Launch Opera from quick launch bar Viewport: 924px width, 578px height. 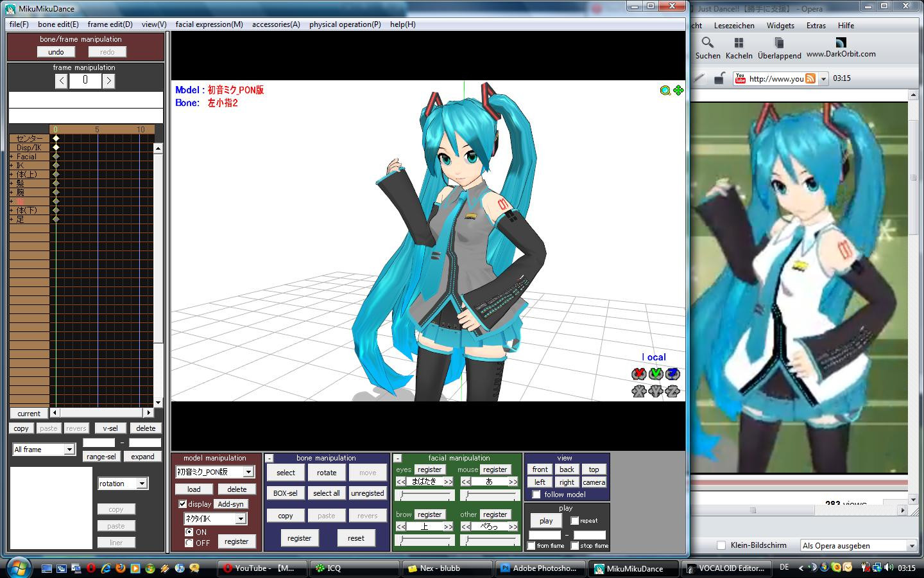(x=91, y=568)
